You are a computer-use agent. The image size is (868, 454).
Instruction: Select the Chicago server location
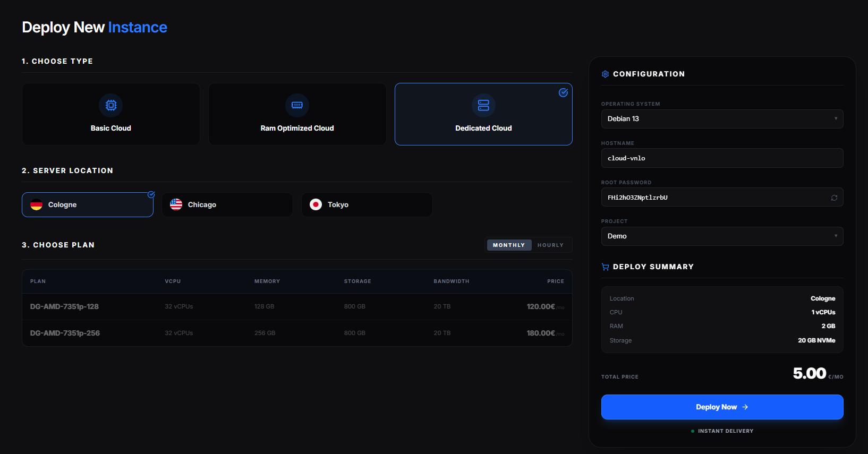coord(227,204)
